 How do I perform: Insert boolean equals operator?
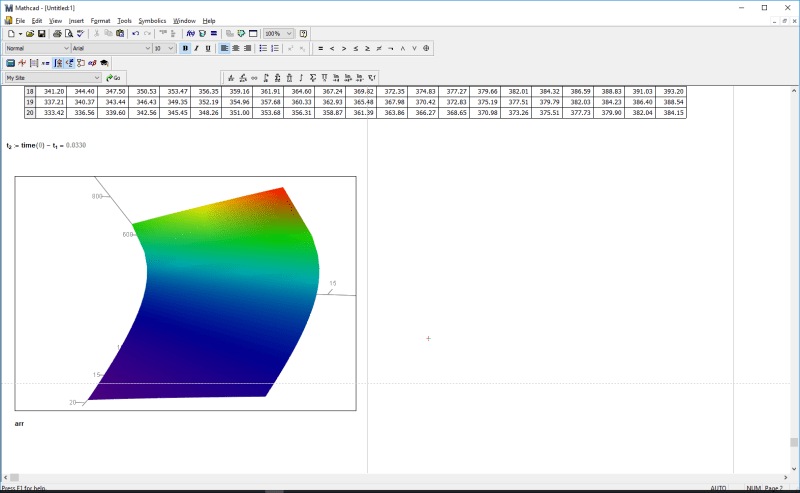(320, 48)
